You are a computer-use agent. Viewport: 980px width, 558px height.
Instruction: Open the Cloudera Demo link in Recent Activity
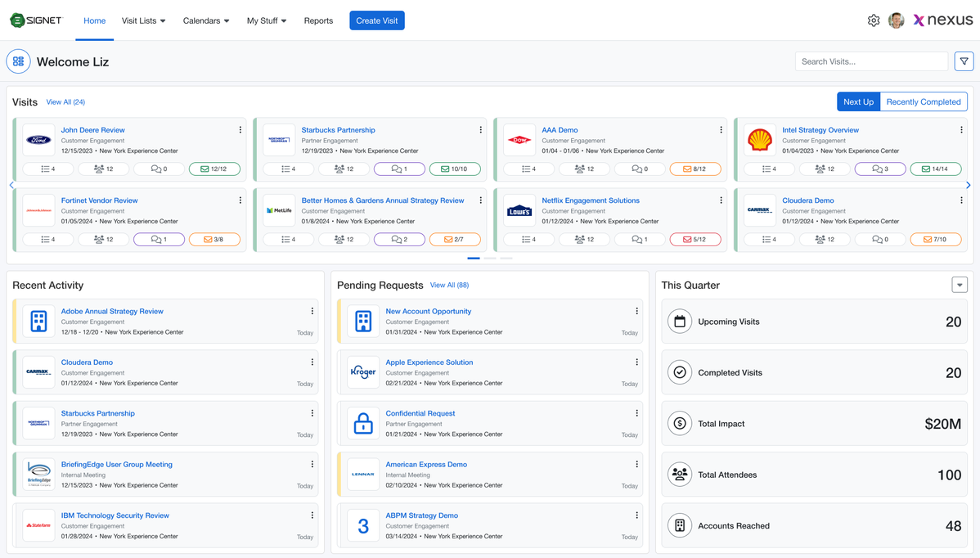(x=87, y=362)
